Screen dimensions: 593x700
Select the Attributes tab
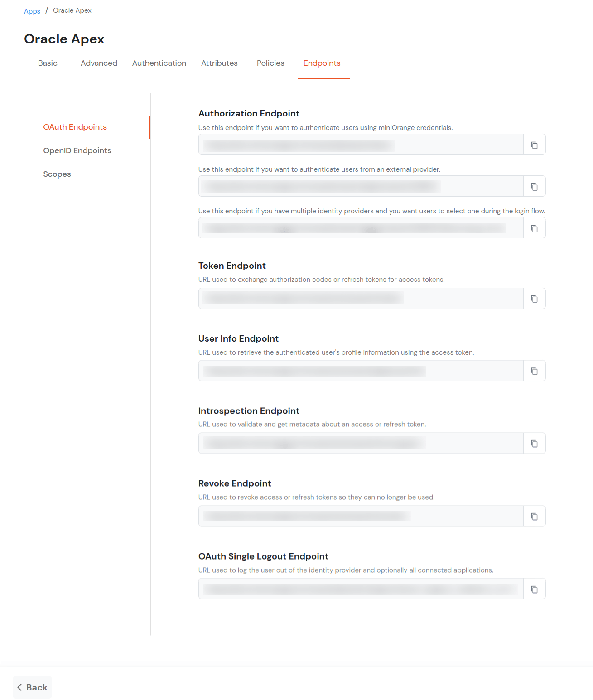[219, 63]
